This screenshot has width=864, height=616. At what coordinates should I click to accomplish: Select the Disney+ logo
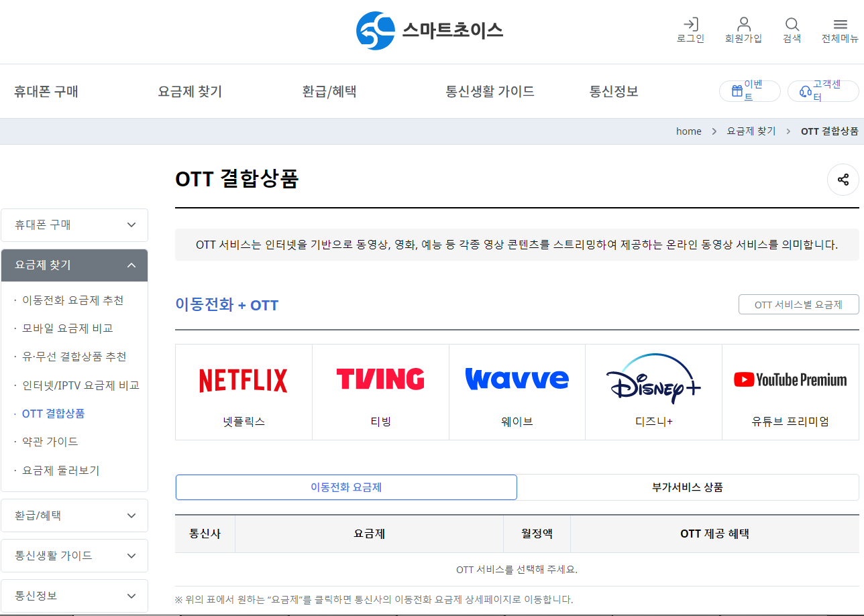(653, 379)
